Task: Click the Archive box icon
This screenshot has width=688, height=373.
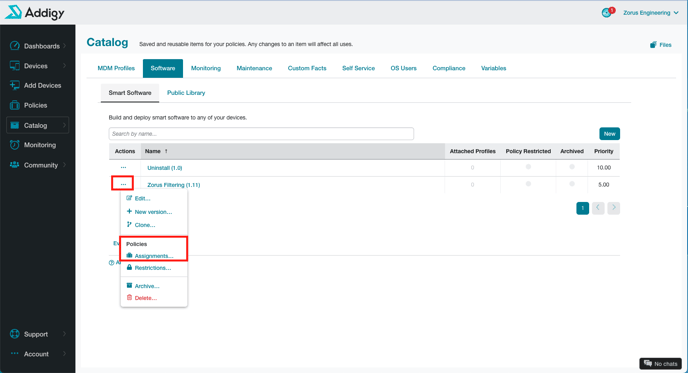Action: pos(129,285)
